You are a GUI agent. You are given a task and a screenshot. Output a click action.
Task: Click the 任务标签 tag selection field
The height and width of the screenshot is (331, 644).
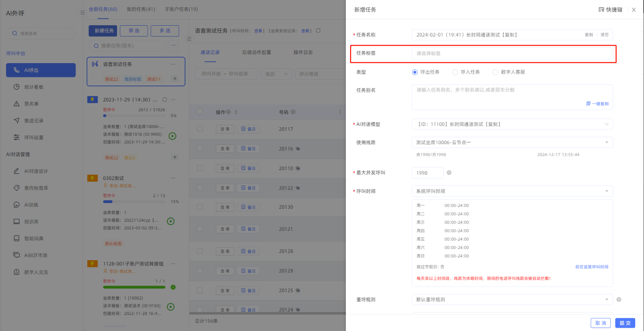point(512,54)
